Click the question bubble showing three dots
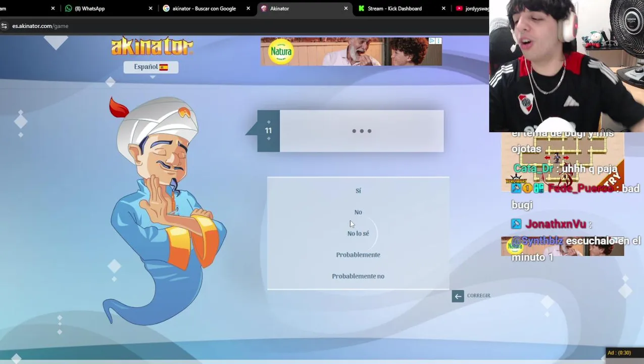The width and height of the screenshot is (644, 364). 362,131
